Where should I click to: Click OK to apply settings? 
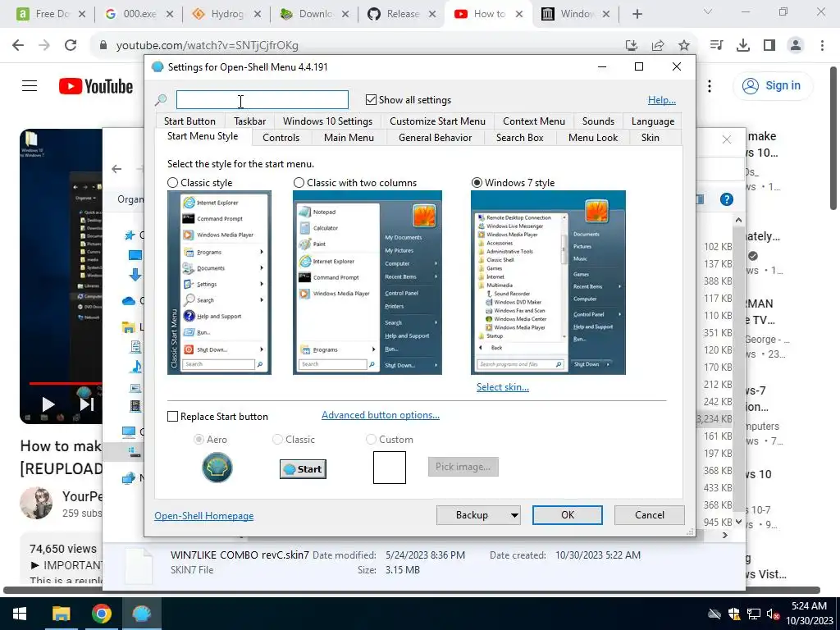[x=568, y=515]
